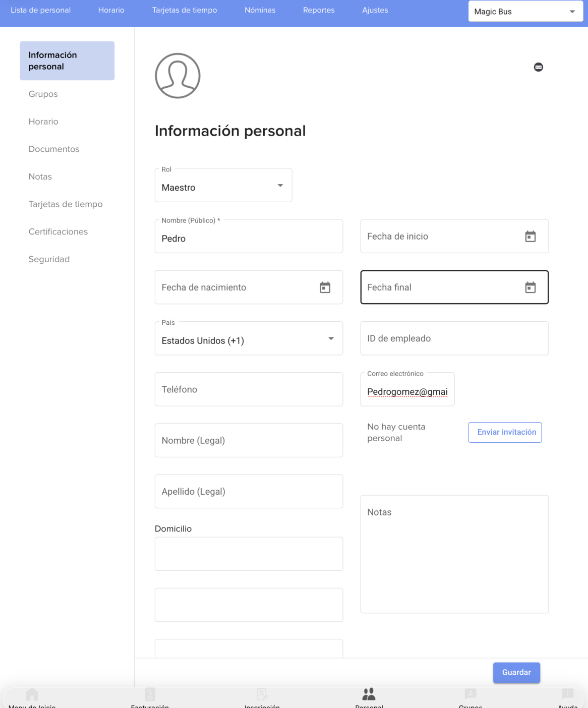588x708 pixels.
Task: Click the Apellido (Legal) field
Action: [249, 491]
